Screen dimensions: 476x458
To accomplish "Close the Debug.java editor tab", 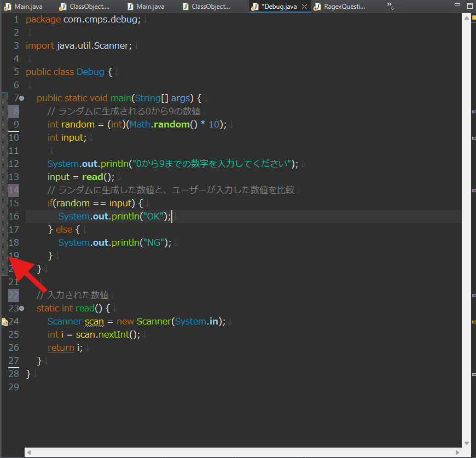I will point(305,7).
